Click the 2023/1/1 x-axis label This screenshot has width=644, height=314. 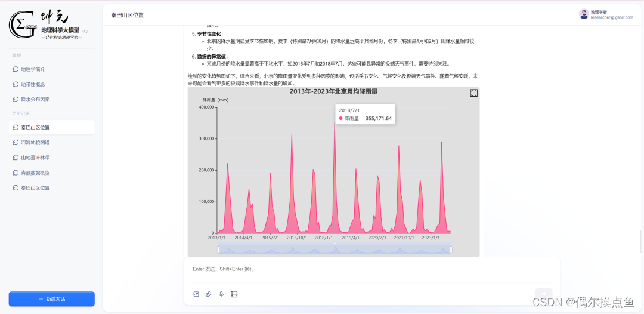coord(431,238)
